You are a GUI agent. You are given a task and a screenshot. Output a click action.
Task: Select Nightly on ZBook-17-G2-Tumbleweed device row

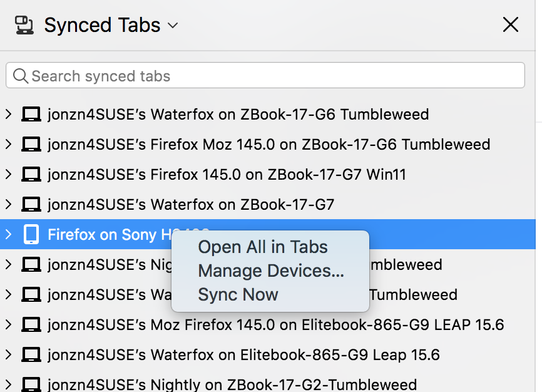232,384
